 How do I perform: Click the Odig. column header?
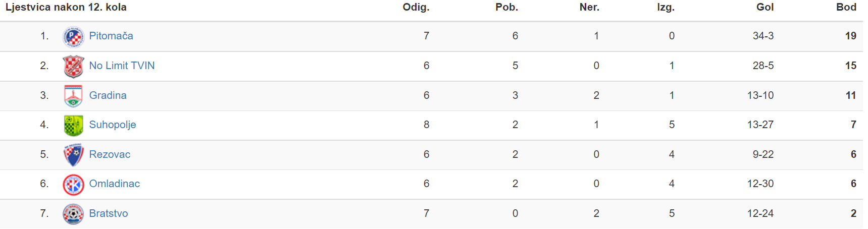coord(416,7)
